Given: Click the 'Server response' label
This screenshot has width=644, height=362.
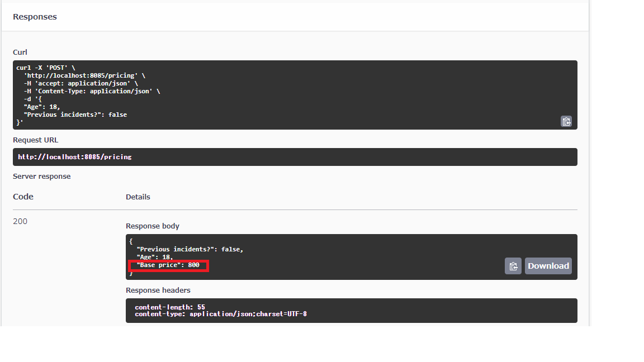Looking at the screenshot, I should (42, 177).
